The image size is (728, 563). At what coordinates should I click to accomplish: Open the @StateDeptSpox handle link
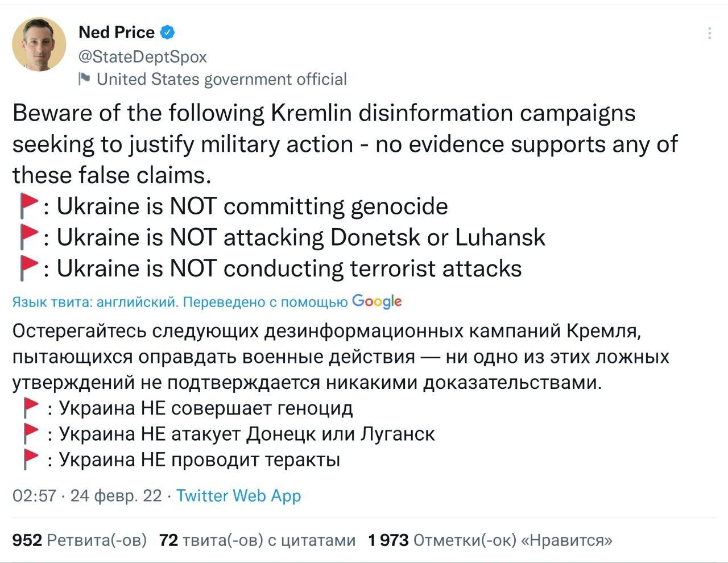[x=142, y=57]
